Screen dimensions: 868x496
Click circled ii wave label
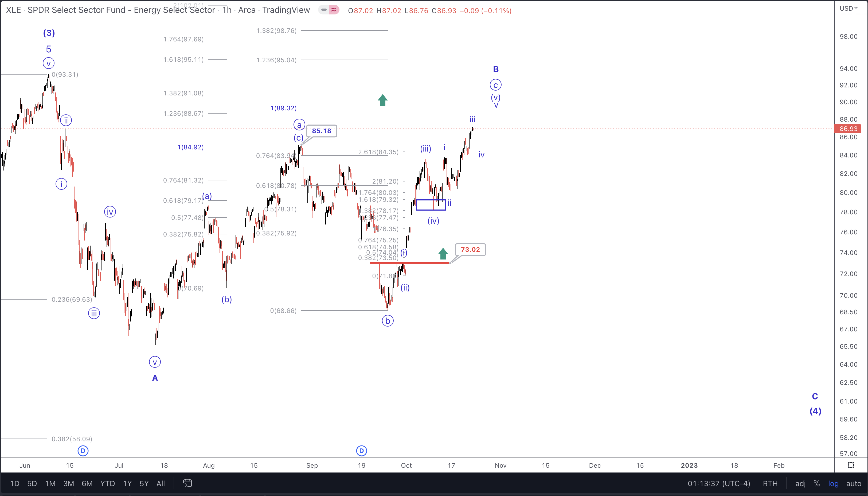point(66,120)
